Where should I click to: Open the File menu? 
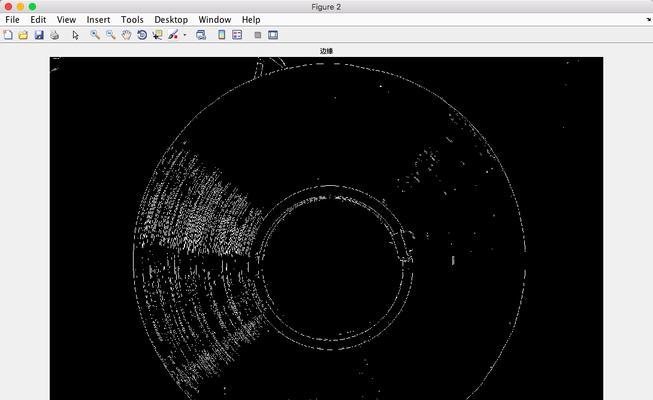click(12, 20)
